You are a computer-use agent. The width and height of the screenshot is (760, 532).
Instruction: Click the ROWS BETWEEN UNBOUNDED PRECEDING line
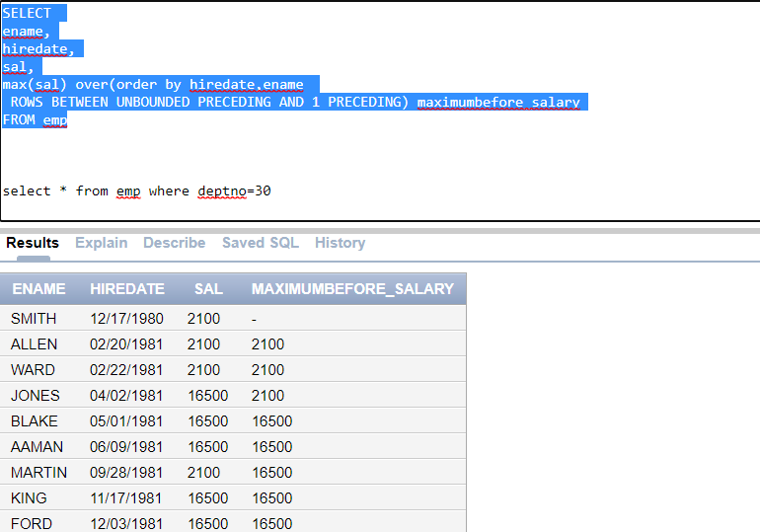[x=295, y=103]
